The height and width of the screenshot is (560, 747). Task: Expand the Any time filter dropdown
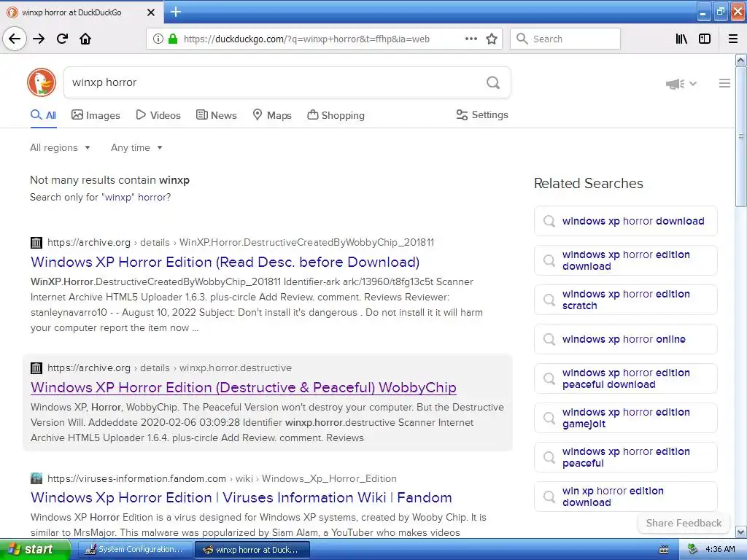pos(136,147)
